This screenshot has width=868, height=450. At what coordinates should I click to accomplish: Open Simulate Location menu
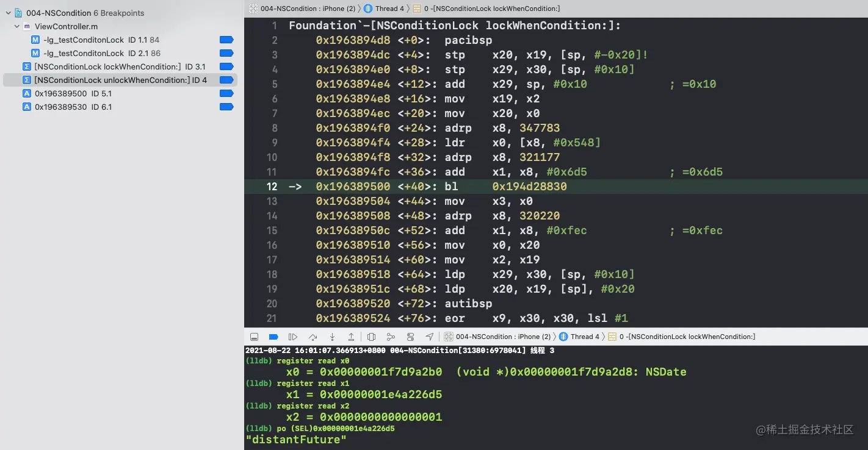430,337
